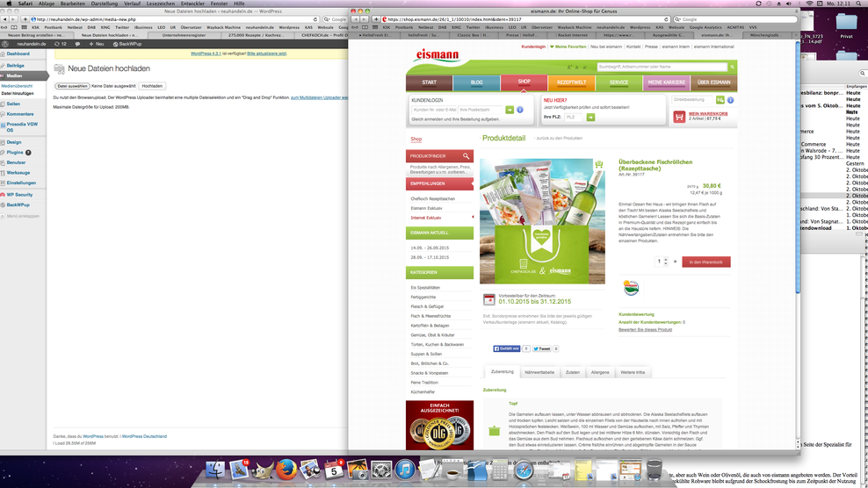The width and height of the screenshot is (868, 488).
Task: Expand the Medien menu in WordPress sidebar
Action: pyautogui.click(x=14, y=75)
